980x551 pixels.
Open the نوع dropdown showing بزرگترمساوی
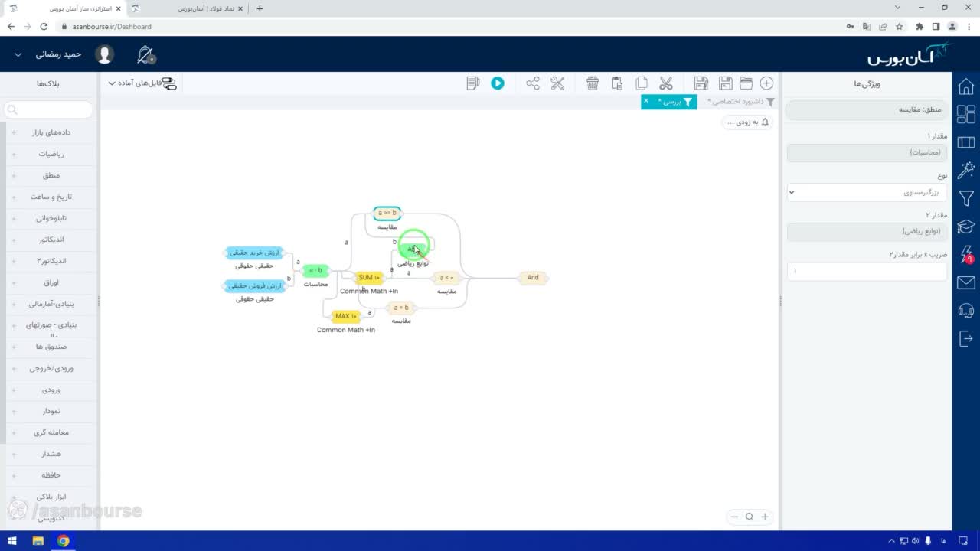867,193
